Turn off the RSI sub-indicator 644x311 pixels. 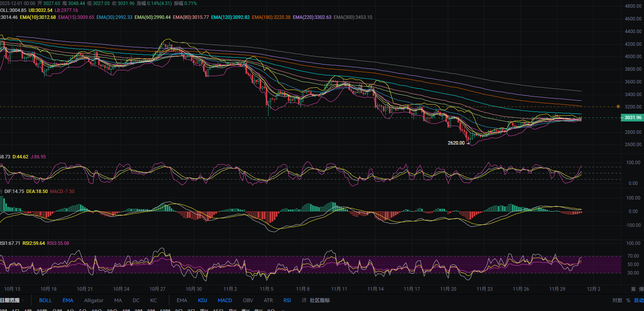click(287, 300)
